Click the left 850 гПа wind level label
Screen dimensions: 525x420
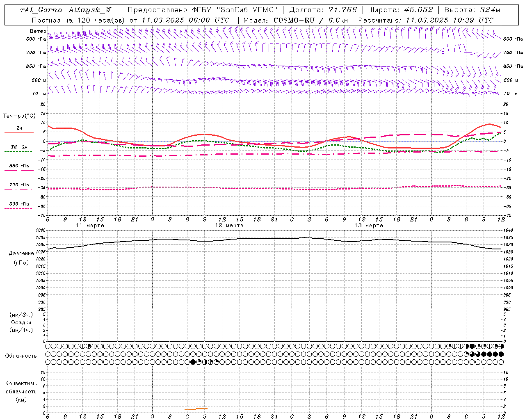[36, 66]
